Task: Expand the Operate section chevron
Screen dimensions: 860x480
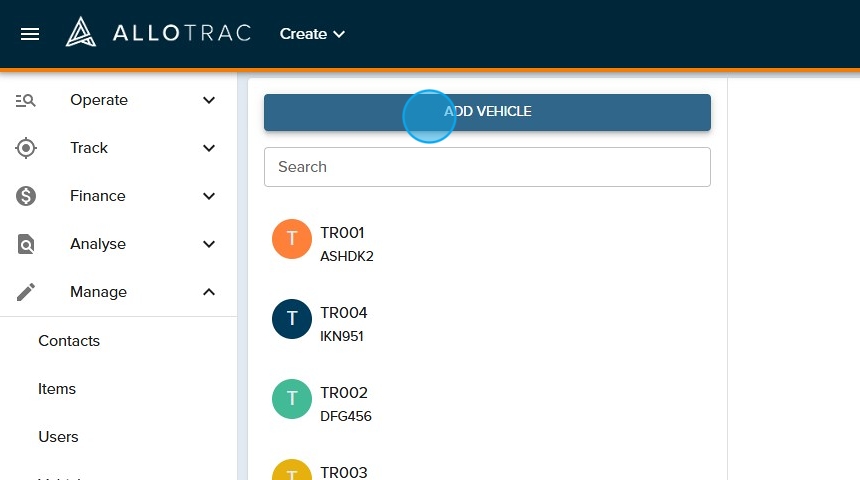Action: (209, 100)
